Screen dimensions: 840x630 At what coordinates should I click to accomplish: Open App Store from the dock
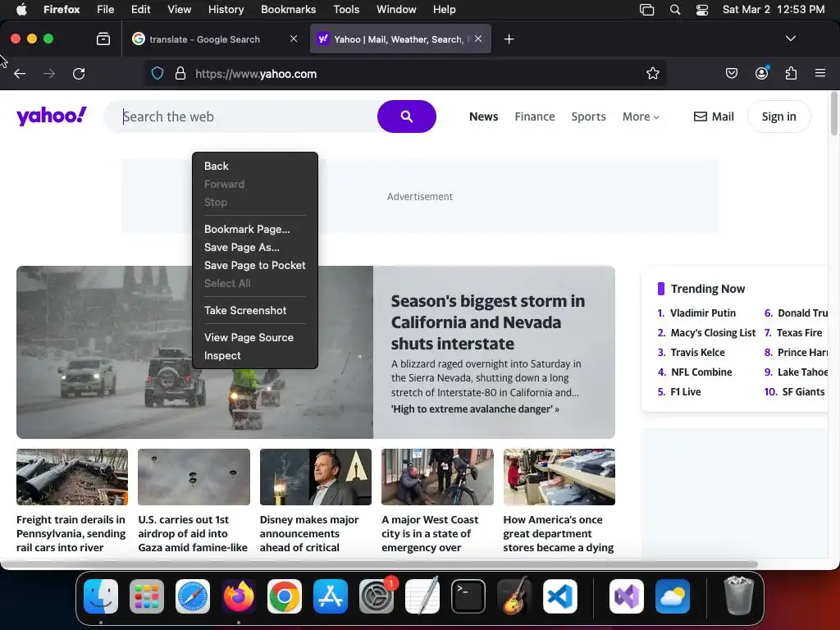pos(330,596)
